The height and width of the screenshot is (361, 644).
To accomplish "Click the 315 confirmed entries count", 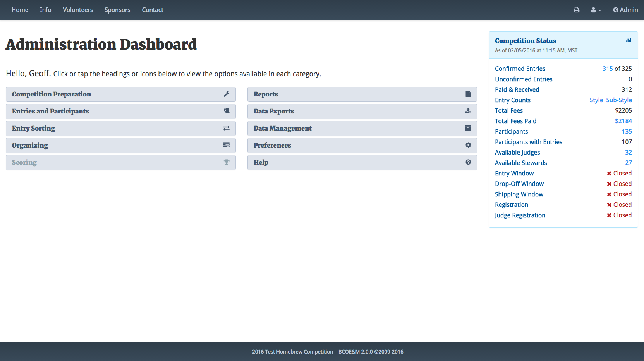I will [x=607, y=69].
